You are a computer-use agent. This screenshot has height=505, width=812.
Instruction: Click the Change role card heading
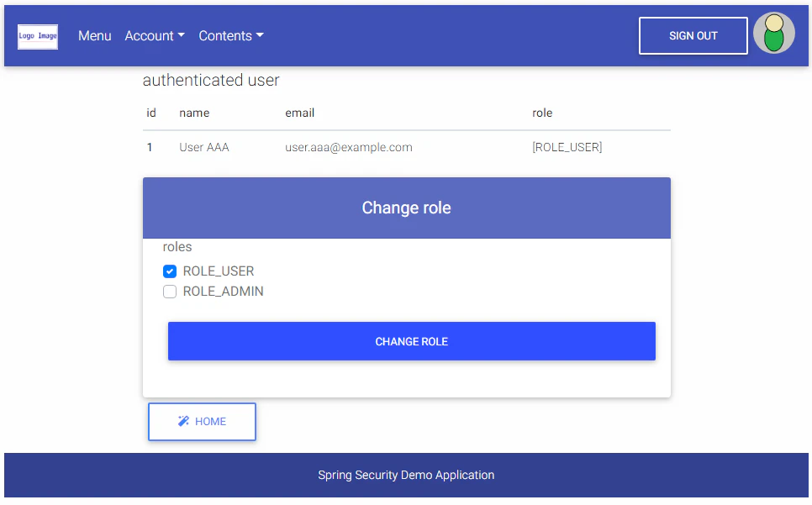click(407, 208)
